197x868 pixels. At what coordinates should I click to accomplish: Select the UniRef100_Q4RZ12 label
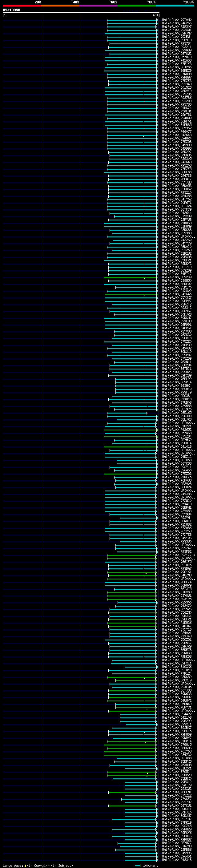176,457
